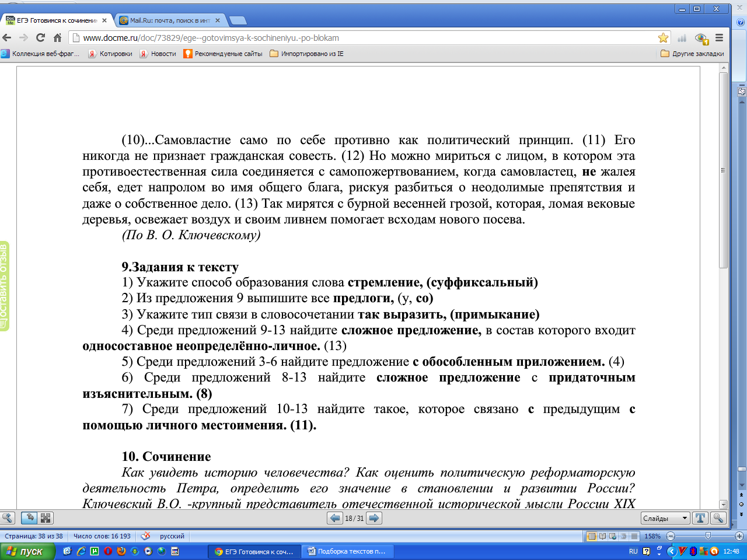
Task: Click the русский language indicator
Action: (172, 536)
